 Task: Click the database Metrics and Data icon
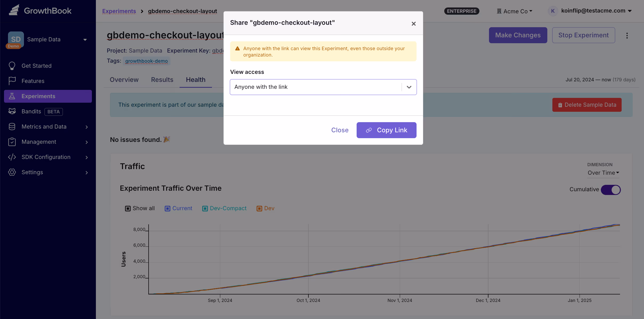click(x=12, y=126)
